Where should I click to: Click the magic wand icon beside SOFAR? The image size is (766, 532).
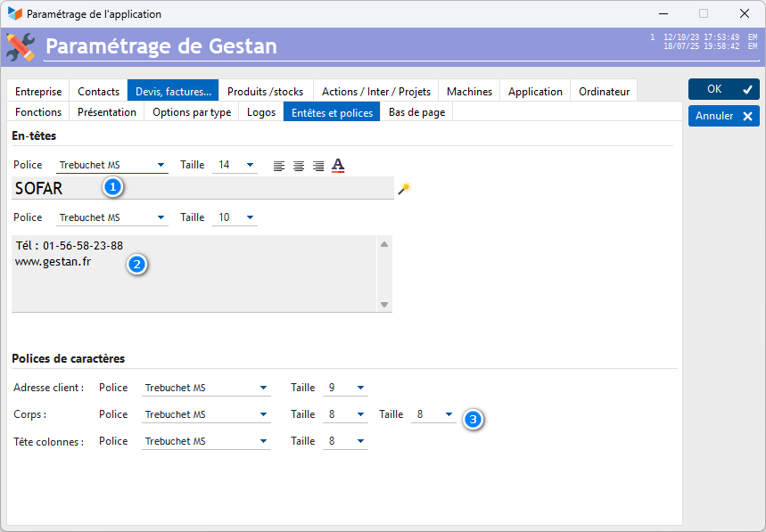point(405,188)
